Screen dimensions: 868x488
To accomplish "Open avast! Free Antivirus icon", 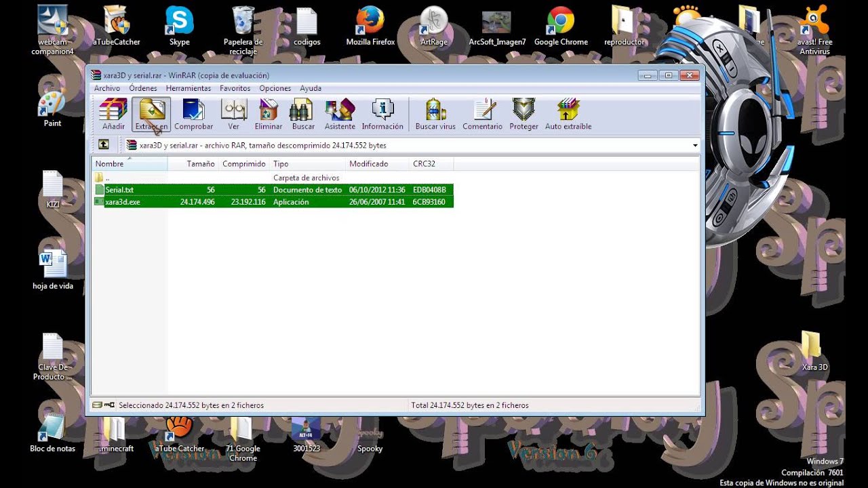I will pyautogui.click(x=814, y=30).
